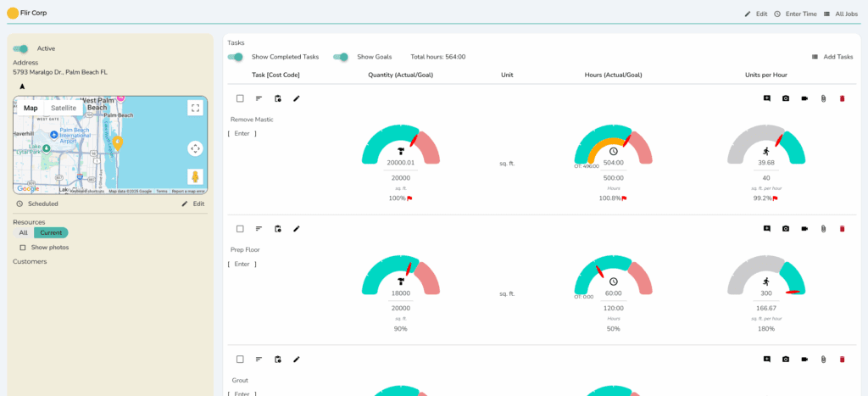868x396 pixels.
Task: Expand the Grout task details via the sort icon
Action: 259,360
